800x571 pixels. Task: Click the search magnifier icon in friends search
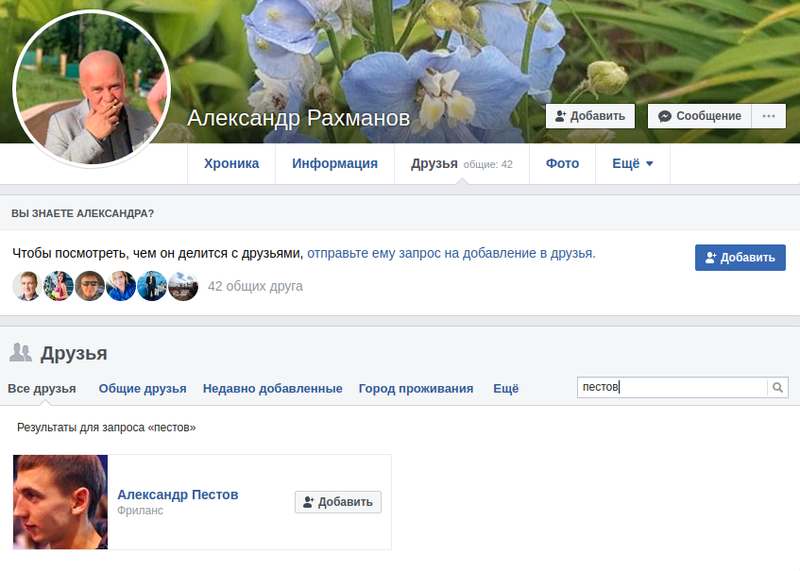point(777,388)
